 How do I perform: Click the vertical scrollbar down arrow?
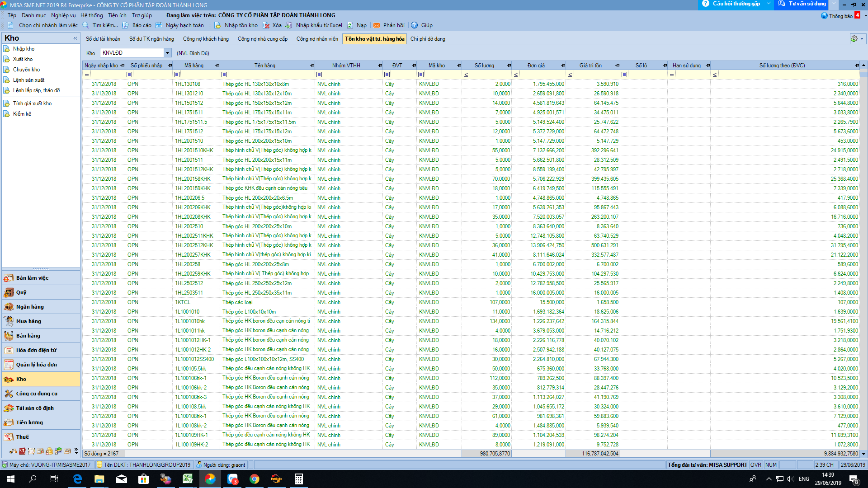(863, 454)
